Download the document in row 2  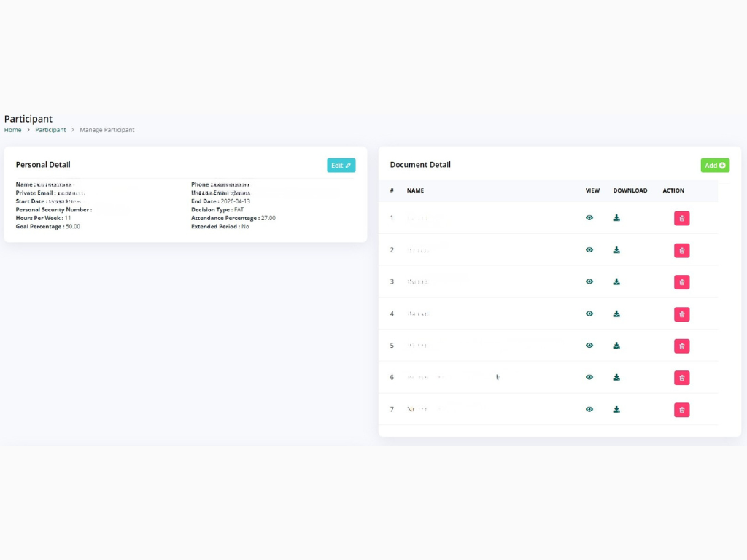(x=616, y=250)
